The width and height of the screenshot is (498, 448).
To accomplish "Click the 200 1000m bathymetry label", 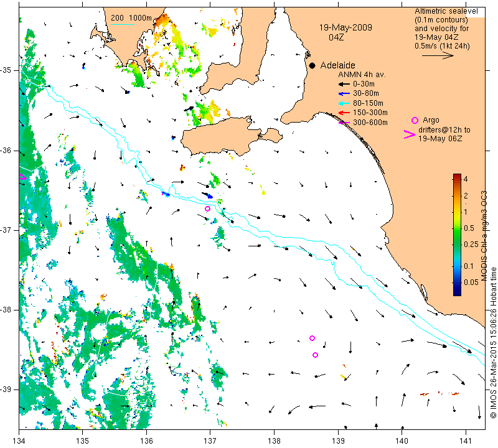I will pyautogui.click(x=131, y=18).
